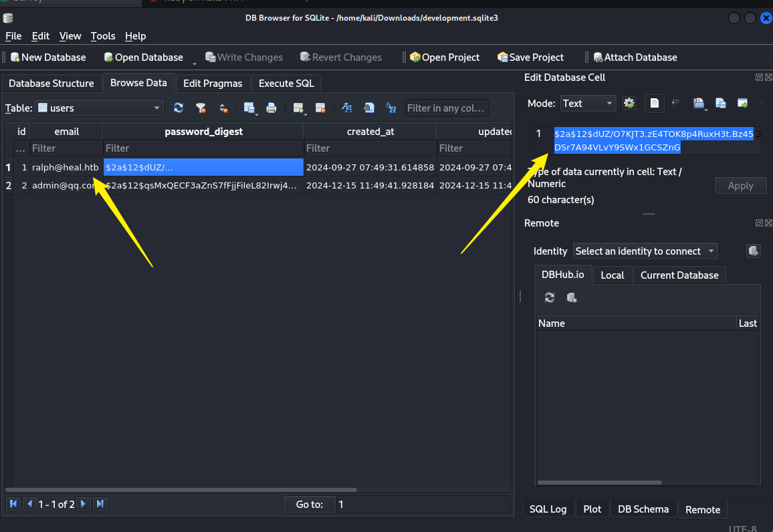The width and height of the screenshot is (773, 532).
Task: Toggle the white document icon beside the gear icon
Action: (x=654, y=104)
